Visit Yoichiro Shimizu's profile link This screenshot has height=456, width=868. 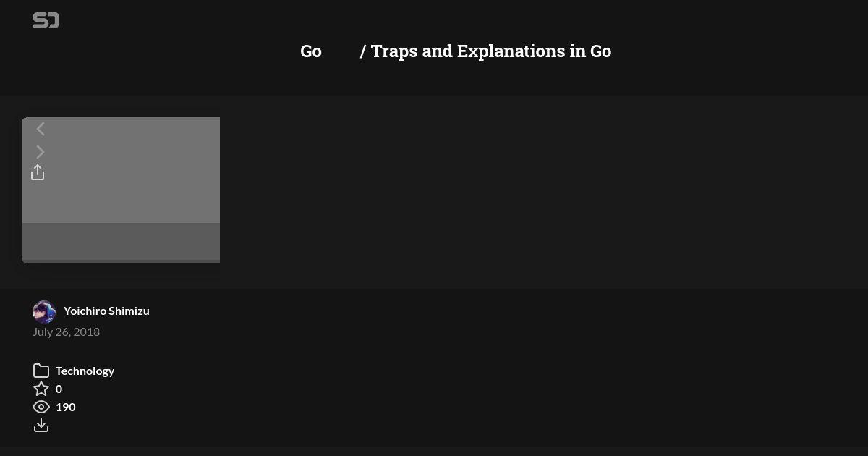click(x=106, y=311)
